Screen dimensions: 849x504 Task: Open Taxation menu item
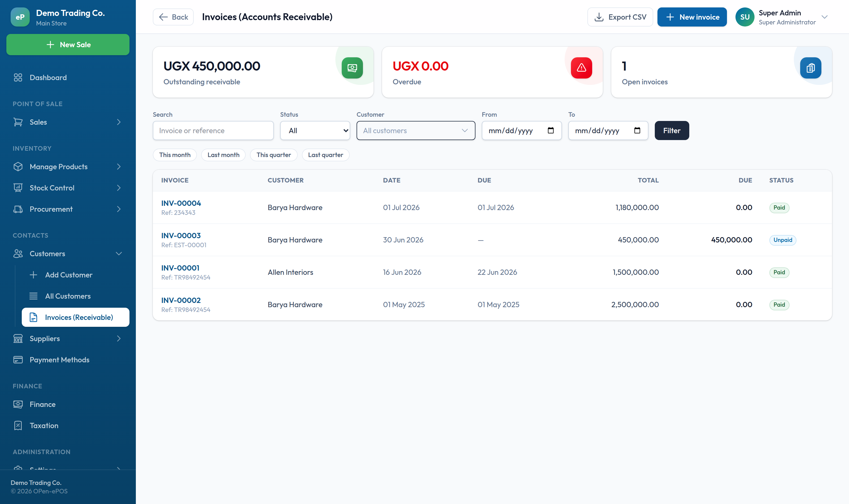[x=68, y=425]
